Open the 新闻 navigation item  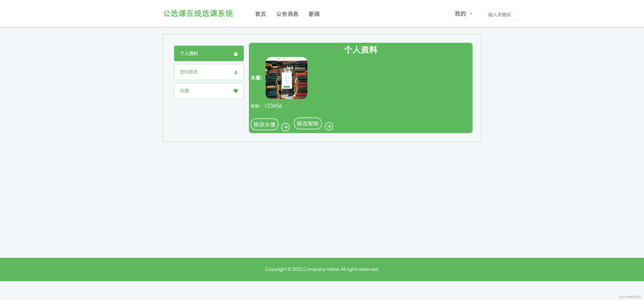[314, 14]
